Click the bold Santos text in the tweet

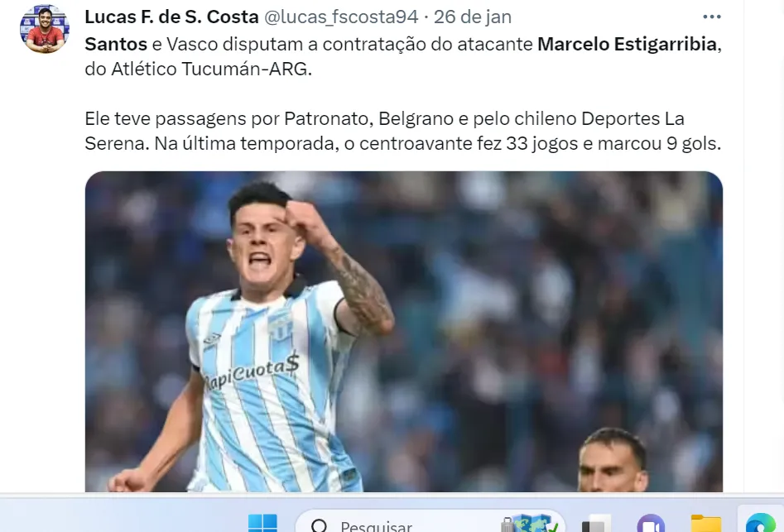click(116, 44)
